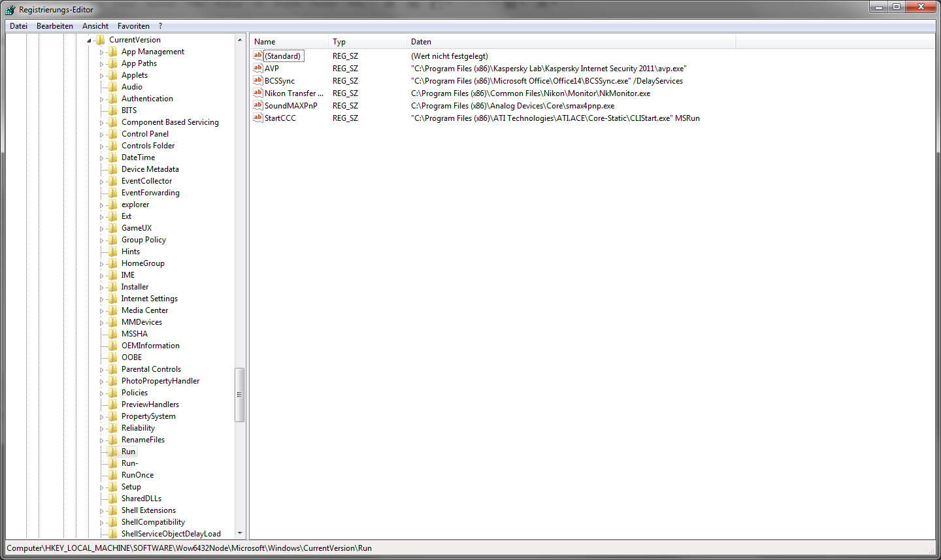
Task: Click the SharedDLLs folder icon
Action: pos(113,499)
